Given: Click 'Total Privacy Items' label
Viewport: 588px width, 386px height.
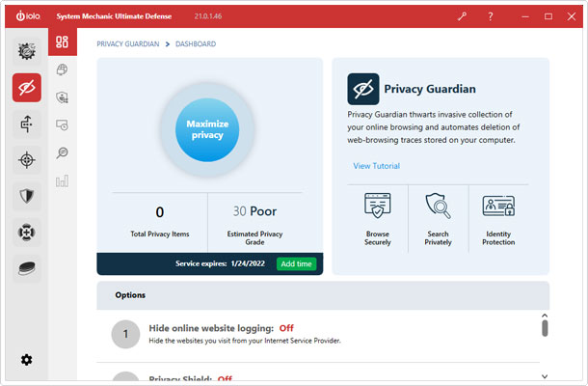Looking at the screenshot, I should 160,234.
